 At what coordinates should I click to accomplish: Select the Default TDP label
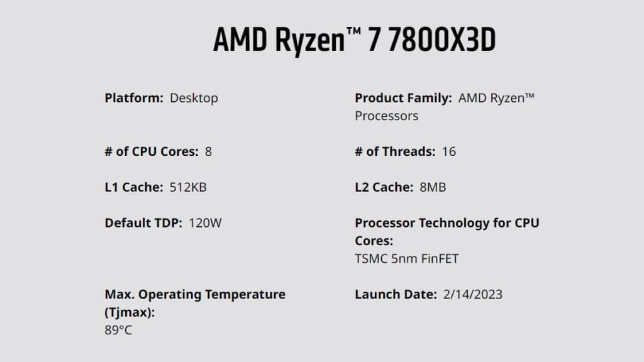pyautogui.click(x=143, y=223)
